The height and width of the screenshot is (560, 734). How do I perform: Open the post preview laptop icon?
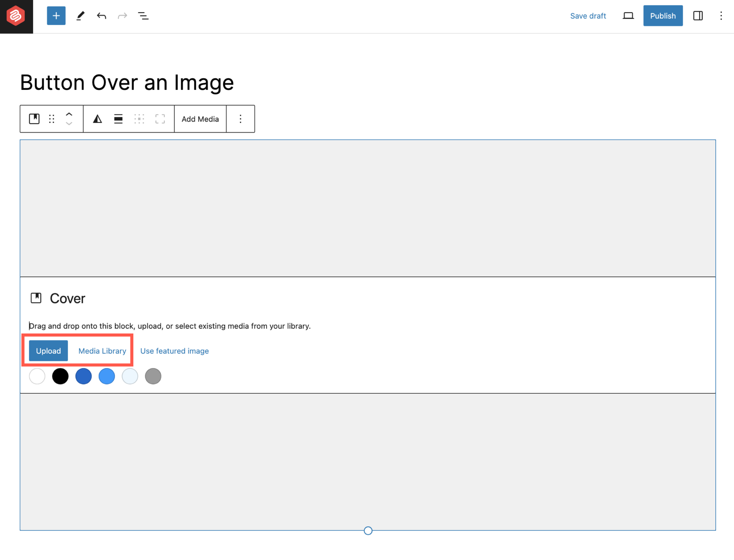[x=628, y=16]
